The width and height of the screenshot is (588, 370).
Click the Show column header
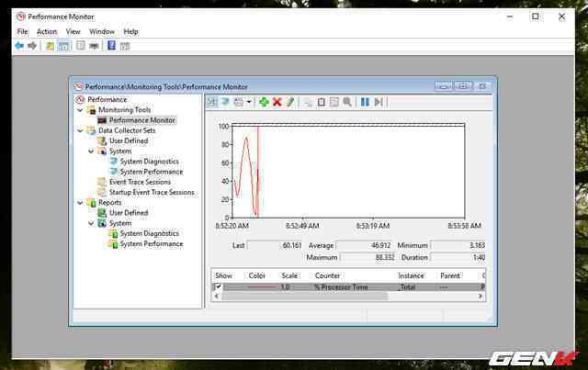(x=223, y=276)
